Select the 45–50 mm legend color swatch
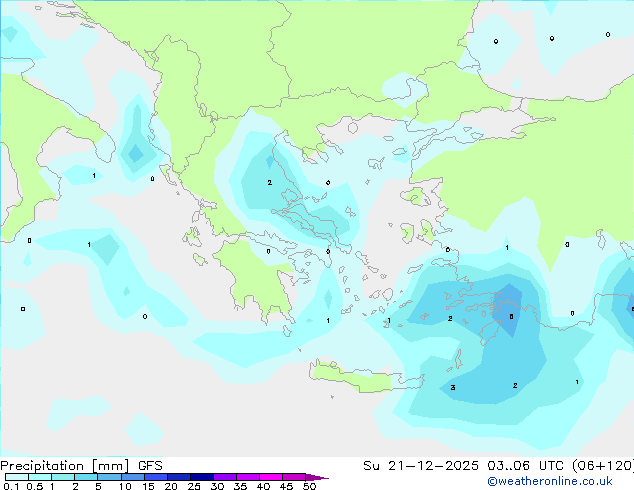The height and width of the screenshot is (490, 634). (x=294, y=477)
